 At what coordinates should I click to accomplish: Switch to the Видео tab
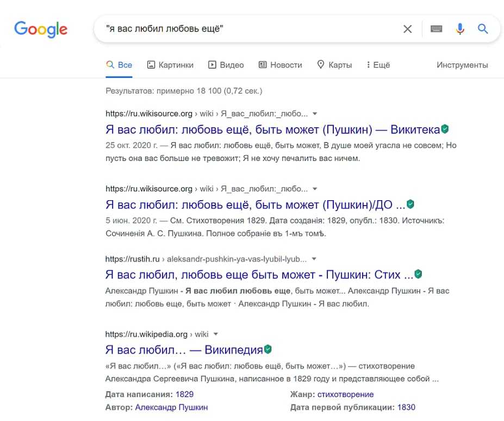226,65
